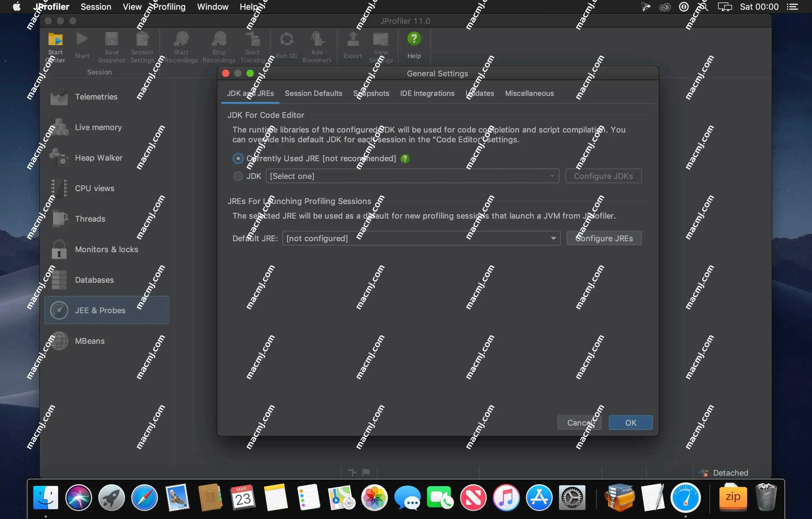Click the Detached status icon
This screenshot has width=812, height=519.
tap(704, 473)
